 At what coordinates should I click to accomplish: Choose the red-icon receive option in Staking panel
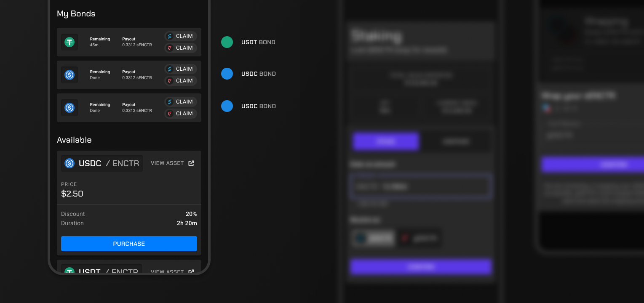click(x=419, y=238)
